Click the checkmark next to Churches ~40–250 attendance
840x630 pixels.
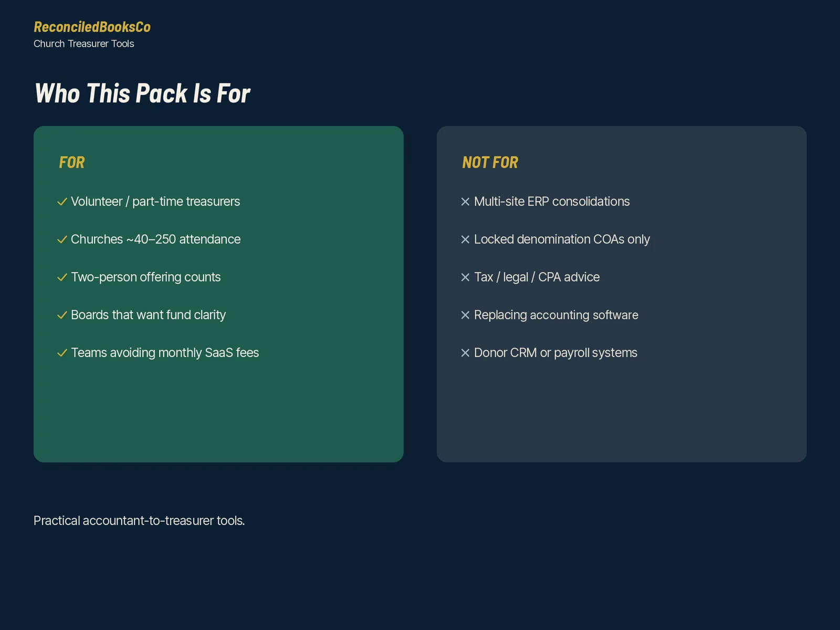(62, 239)
